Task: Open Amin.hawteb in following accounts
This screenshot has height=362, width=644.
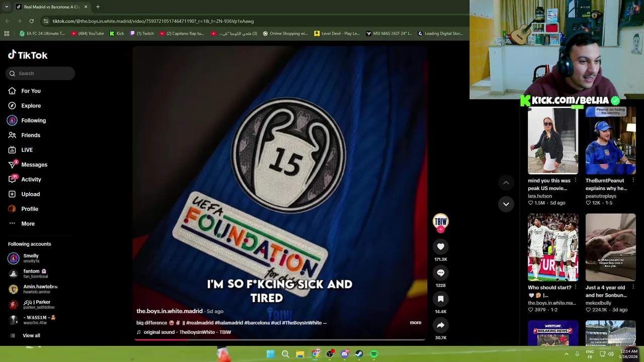Action: [40, 289]
